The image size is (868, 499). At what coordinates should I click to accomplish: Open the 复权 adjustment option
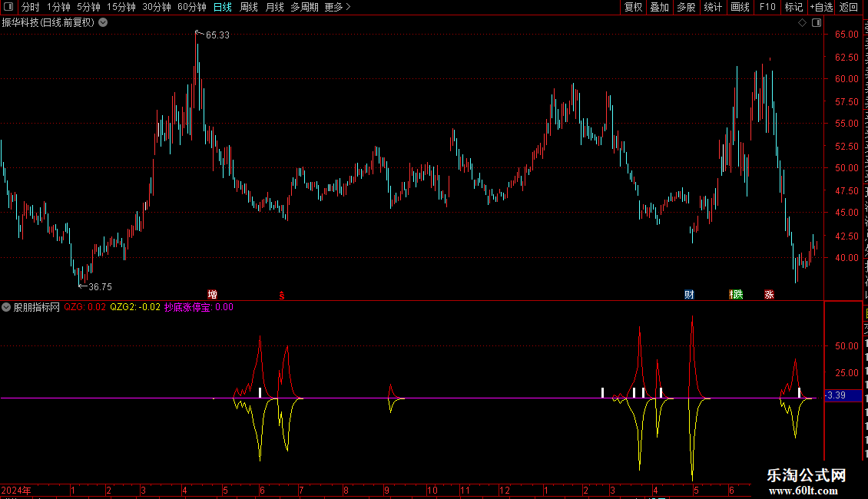pos(633,7)
